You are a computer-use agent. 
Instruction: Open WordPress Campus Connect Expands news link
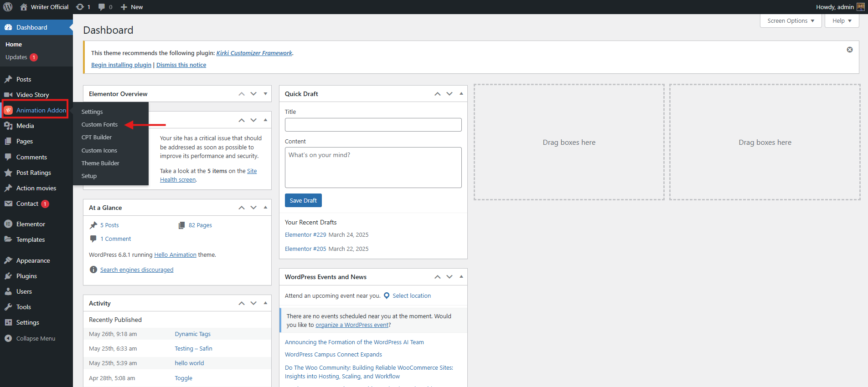(x=333, y=354)
